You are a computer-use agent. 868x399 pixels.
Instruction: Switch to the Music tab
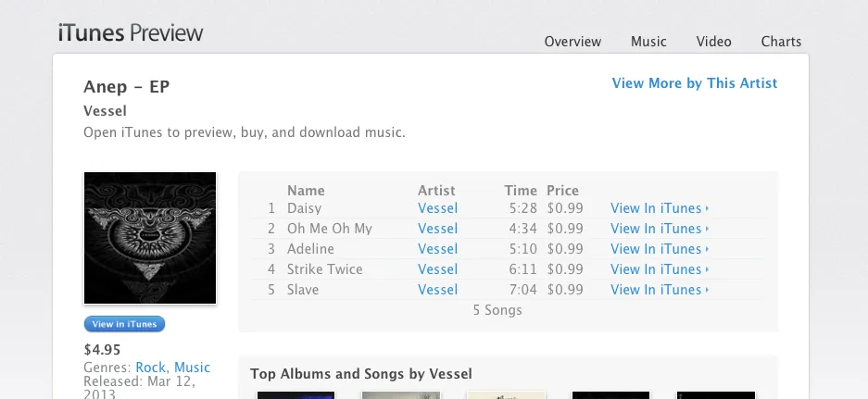click(648, 42)
